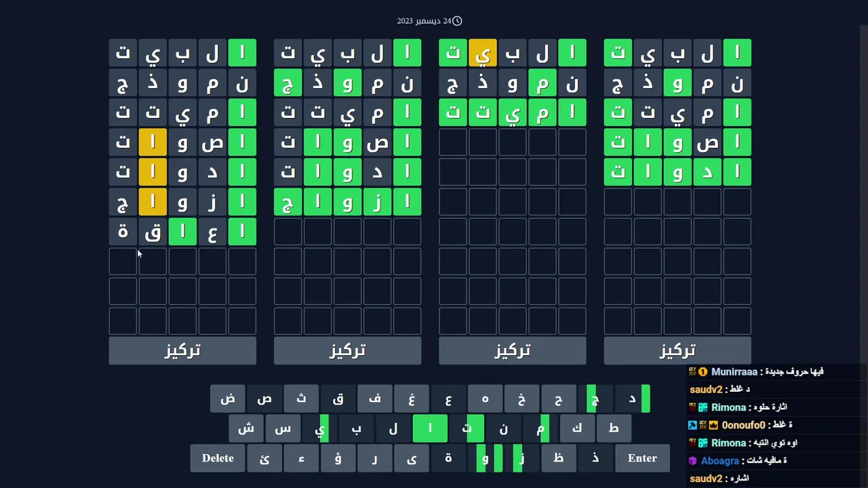Viewport: 868px width, 488px height.
Task: Tap the م key on the keyboard
Action: pos(540,428)
